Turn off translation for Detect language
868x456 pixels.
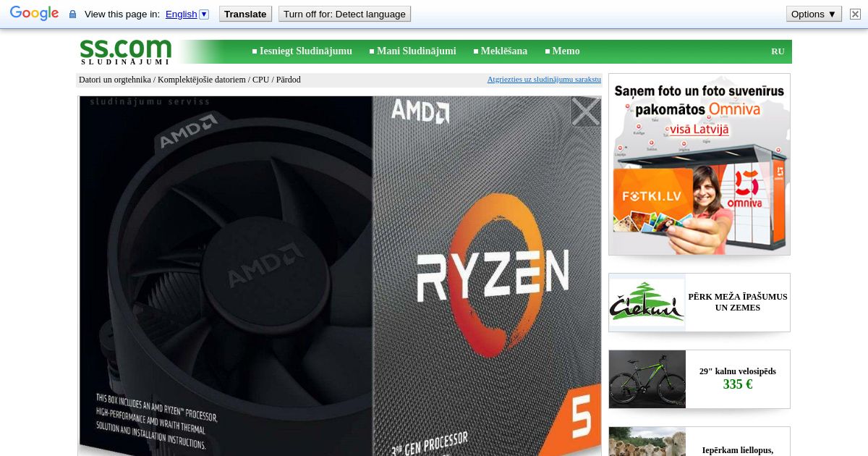344,14
